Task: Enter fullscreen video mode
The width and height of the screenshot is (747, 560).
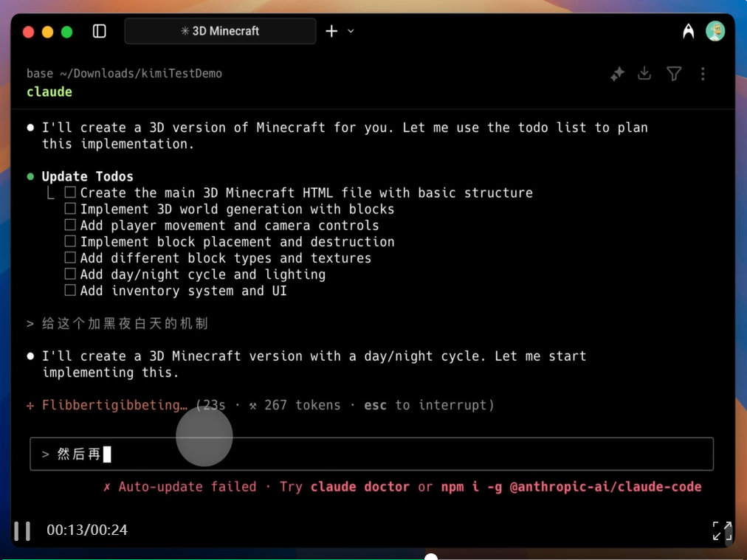Action: click(x=722, y=530)
